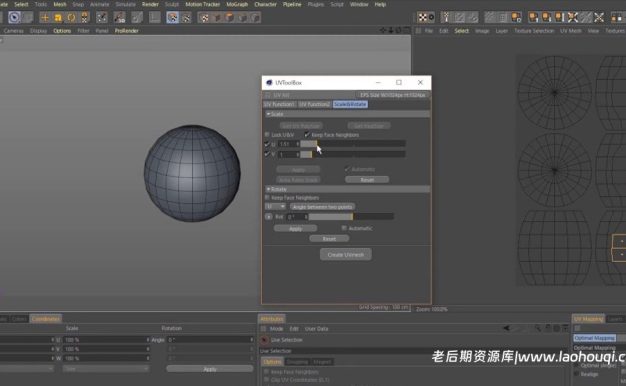Open the Render menu

click(x=151, y=4)
